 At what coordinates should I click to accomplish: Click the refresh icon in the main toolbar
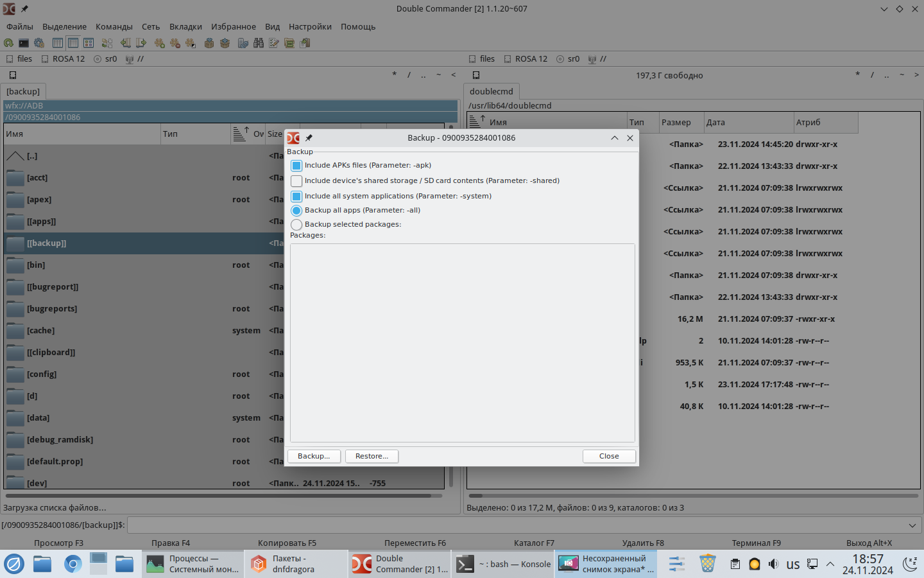pos(8,43)
